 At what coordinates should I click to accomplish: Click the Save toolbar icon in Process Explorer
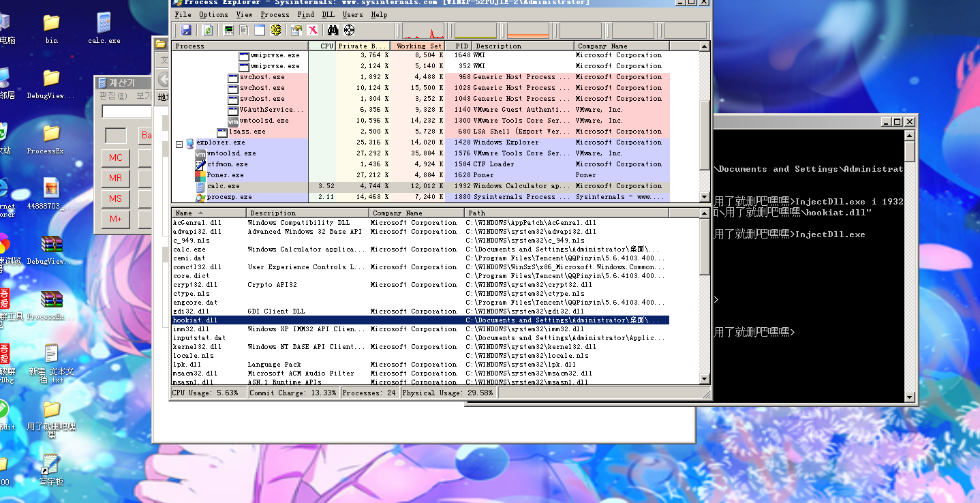pos(186,30)
